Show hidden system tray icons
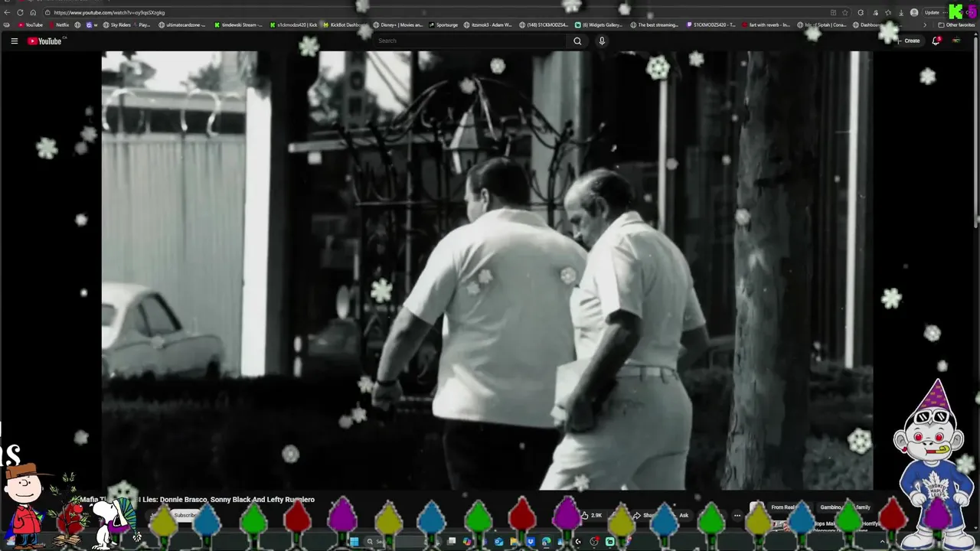 pyautogui.click(x=882, y=542)
